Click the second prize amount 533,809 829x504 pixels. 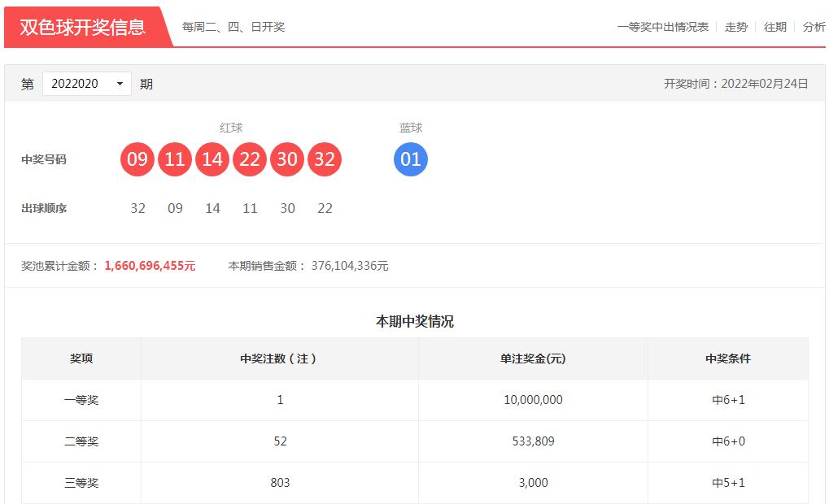pos(533,441)
